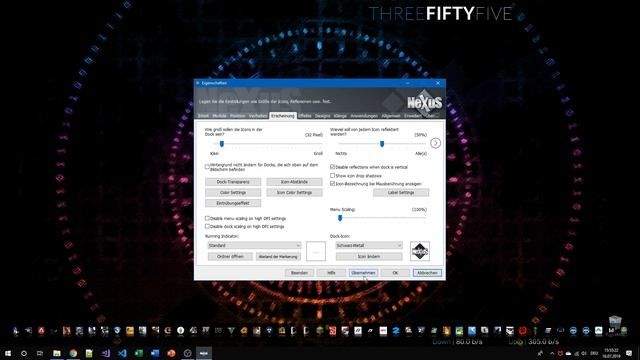Click the Hilfe button
This screenshot has width=640, height=360.
331,273
